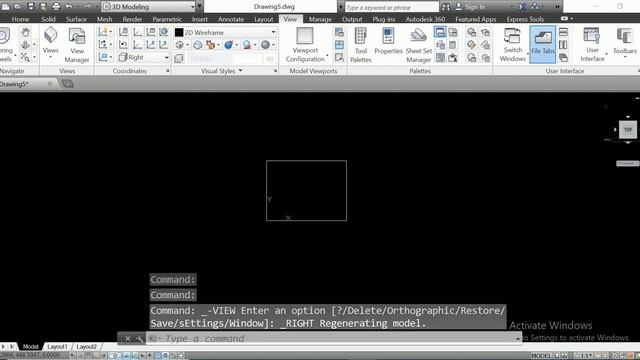This screenshot has width=640, height=360.
Task: Open the Annotate ribbon tab
Action: (231, 19)
